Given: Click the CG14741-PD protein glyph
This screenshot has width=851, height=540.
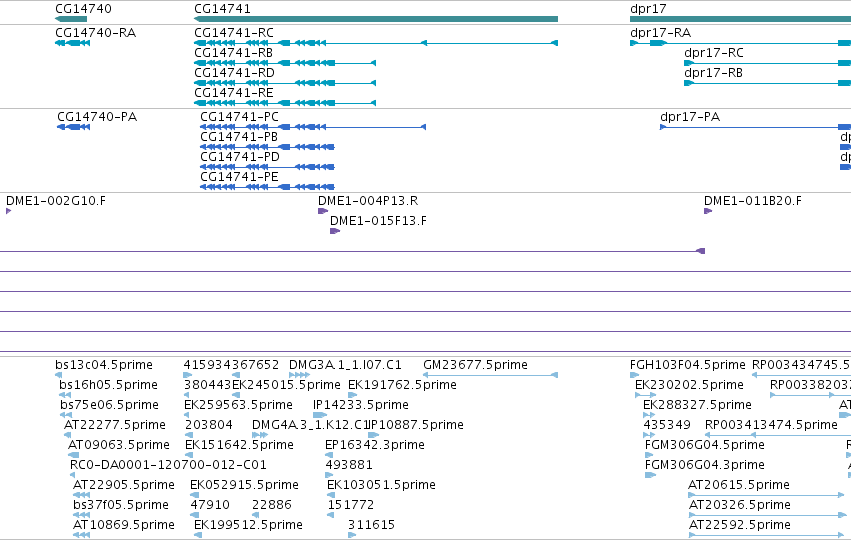Looking at the screenshot, I should [268, 167].
